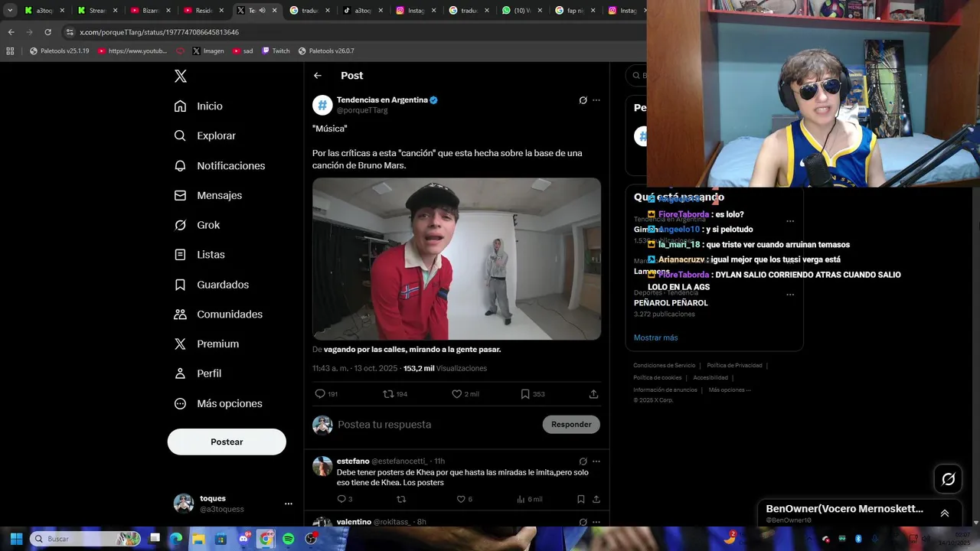Play the video thumbnail in the post

pyautogui.click(x=456, y=259)
